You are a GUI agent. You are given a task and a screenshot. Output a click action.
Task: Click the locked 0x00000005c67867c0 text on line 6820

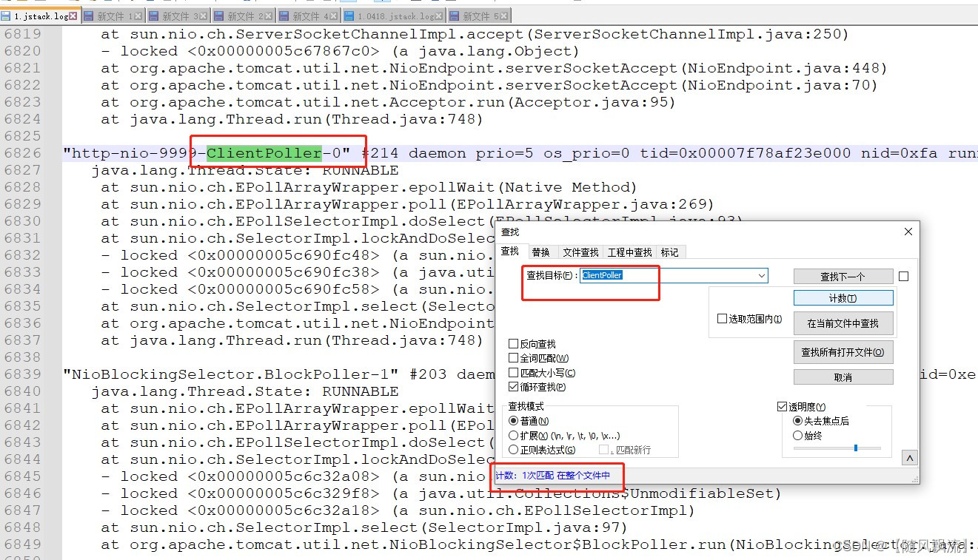tap(249, 51)
